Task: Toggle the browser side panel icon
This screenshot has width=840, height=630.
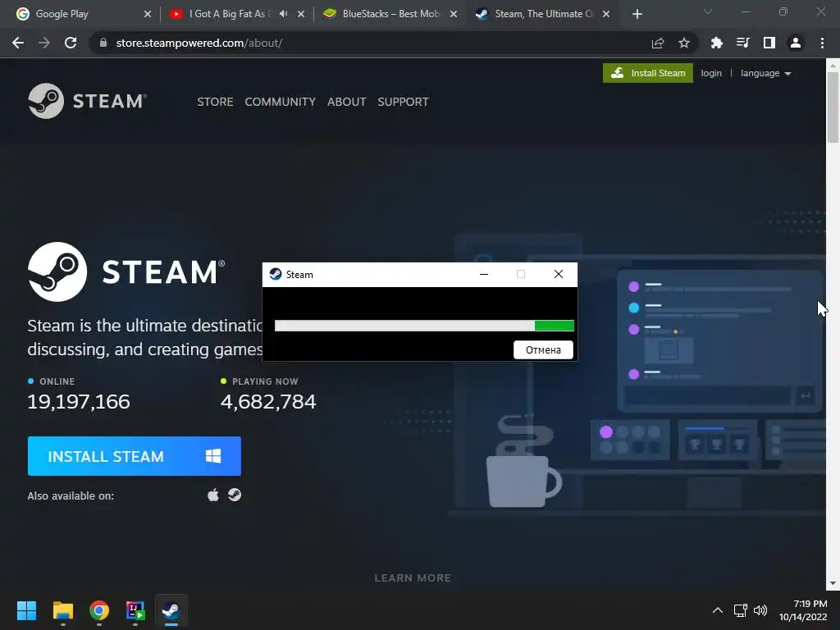Action: click(x=769, y=43)
